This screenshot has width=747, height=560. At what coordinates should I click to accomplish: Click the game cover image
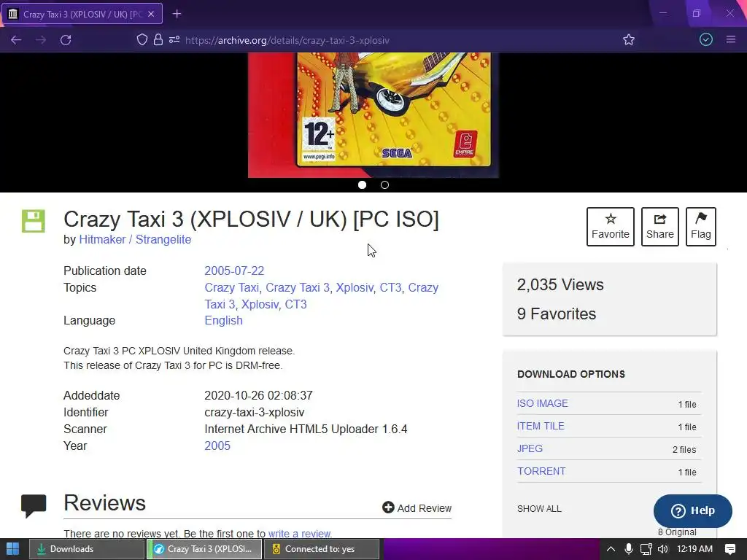[x=373, y=114]
